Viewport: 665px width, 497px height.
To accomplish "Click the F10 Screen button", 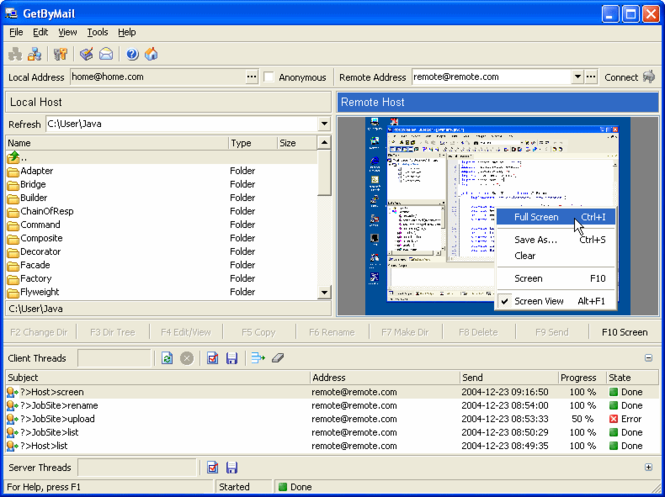I will [625, 332].
